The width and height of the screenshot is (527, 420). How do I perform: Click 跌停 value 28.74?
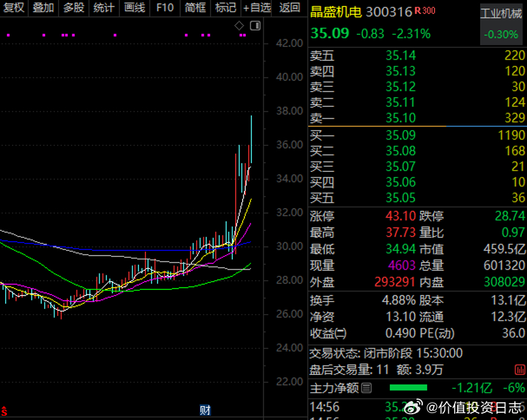tap(510, 216)
